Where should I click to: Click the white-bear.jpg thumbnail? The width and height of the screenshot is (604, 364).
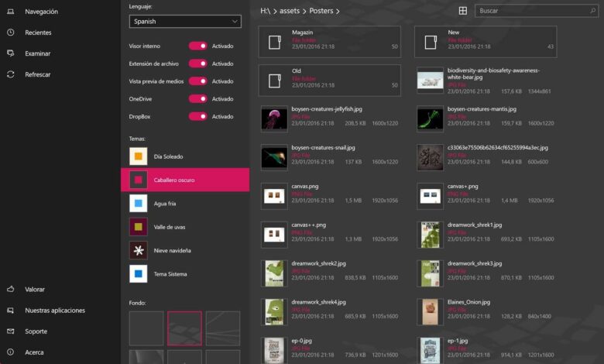click(431, 81)
